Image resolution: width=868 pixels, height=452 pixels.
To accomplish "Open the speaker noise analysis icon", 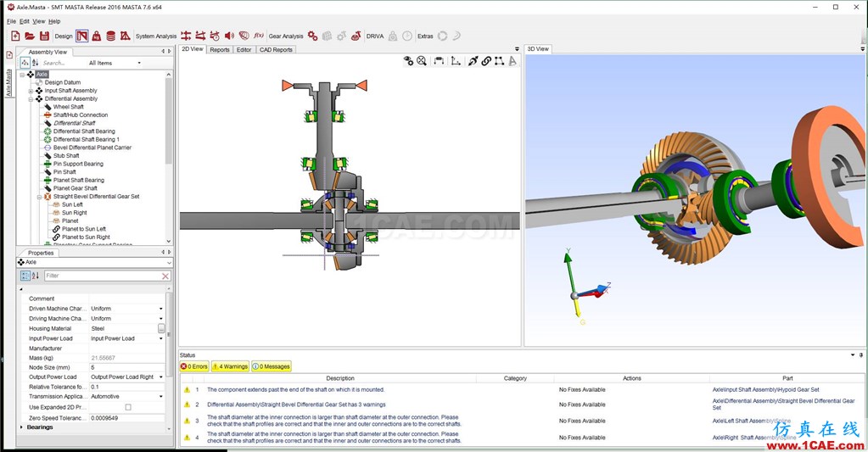I will pos(229,36).
